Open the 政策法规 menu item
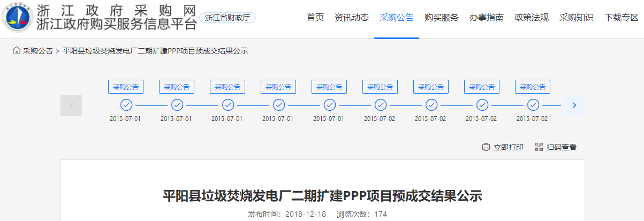 [x=532, y=18]
